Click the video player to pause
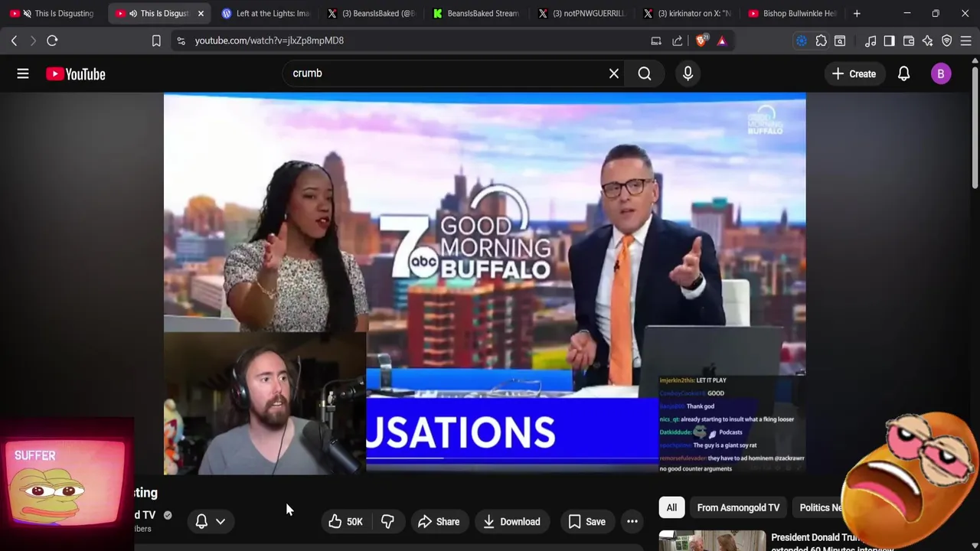Screen dimensions: 980x551 coord(485,283)
